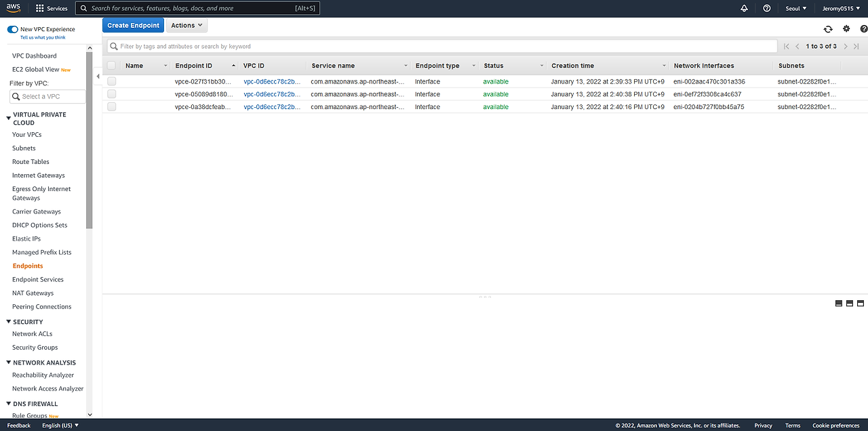Image resolution: width=868 pixels, height=431 pixels.
Task: Open the English (US) language selector
Action: point(60,426)
